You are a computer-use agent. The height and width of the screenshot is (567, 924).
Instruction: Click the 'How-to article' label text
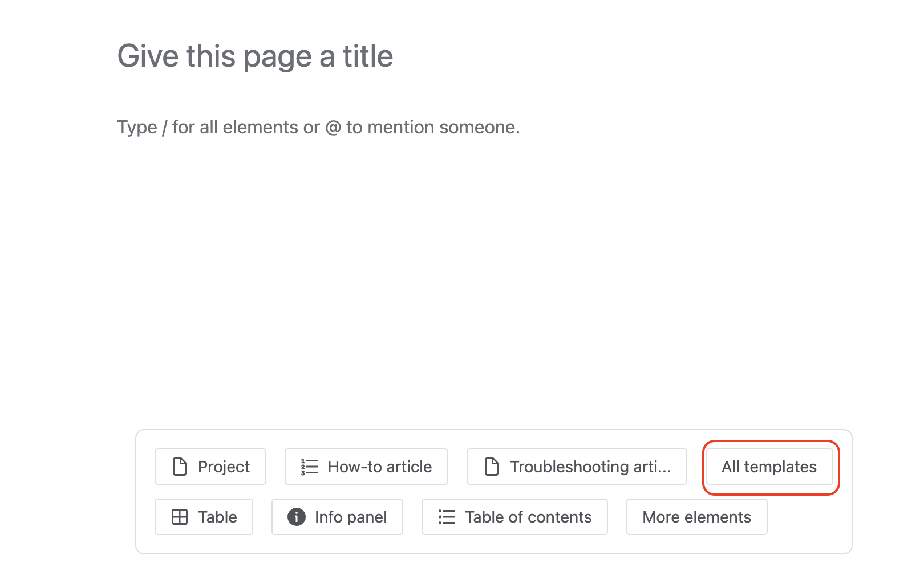380,467
